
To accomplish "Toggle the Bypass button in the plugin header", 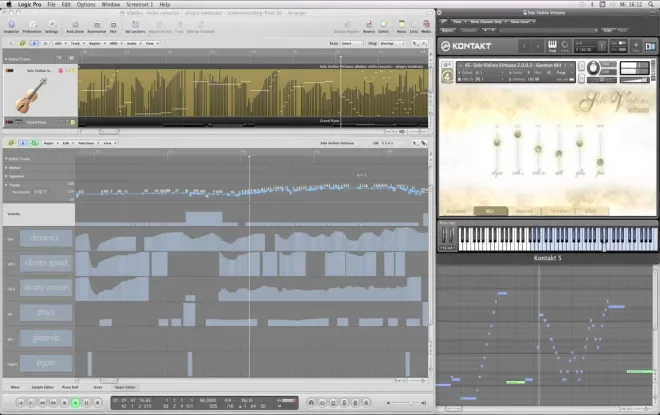I will tap(447, 30).
